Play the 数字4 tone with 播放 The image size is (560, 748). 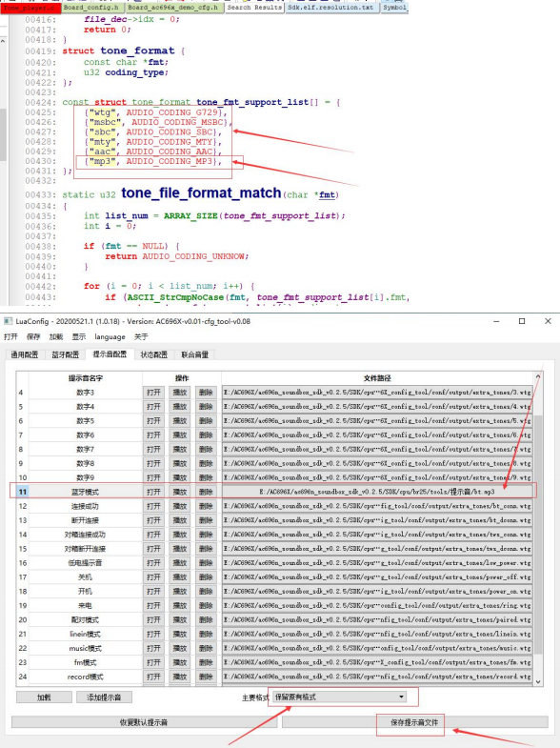[180, 407]
